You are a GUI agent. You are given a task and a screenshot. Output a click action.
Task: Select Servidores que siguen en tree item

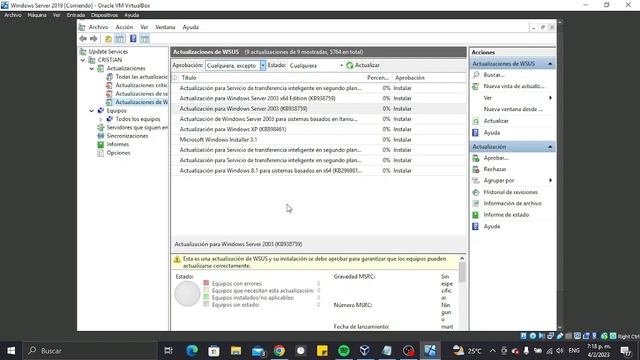click(137, 128)
